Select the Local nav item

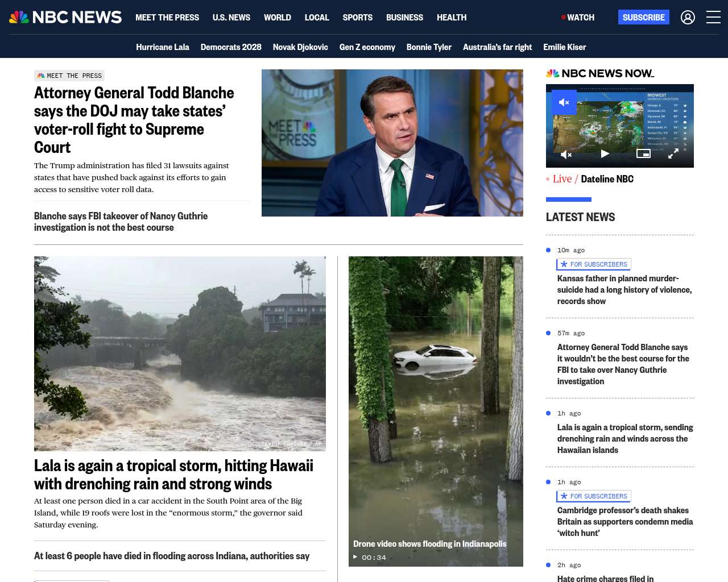coord(317,18)
